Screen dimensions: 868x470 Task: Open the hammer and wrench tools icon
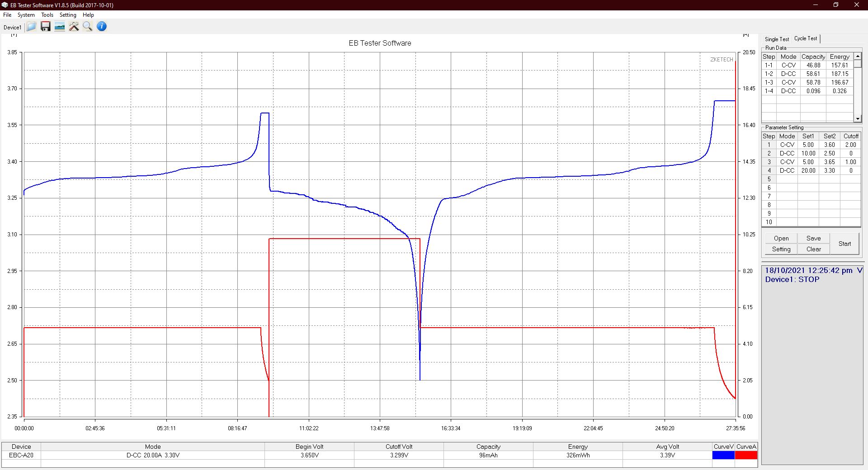74,27
